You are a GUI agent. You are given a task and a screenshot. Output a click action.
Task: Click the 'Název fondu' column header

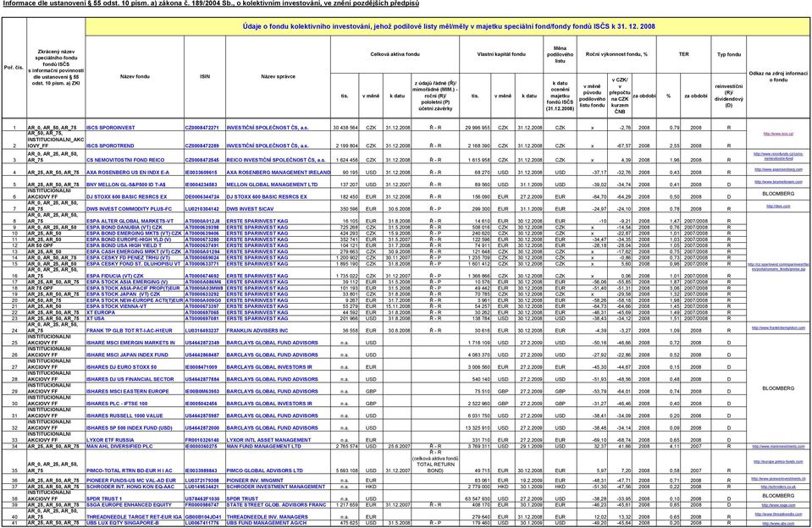(x=135, y=77)
